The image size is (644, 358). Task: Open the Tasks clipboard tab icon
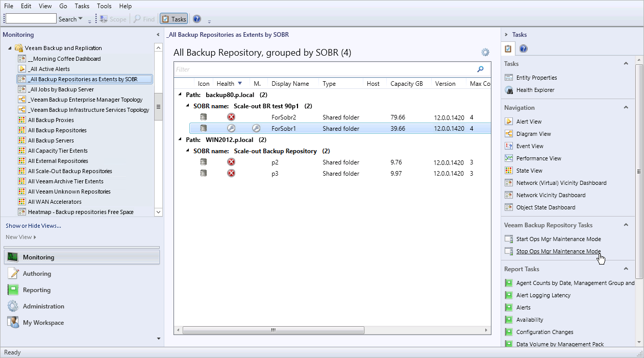(508, 49)
